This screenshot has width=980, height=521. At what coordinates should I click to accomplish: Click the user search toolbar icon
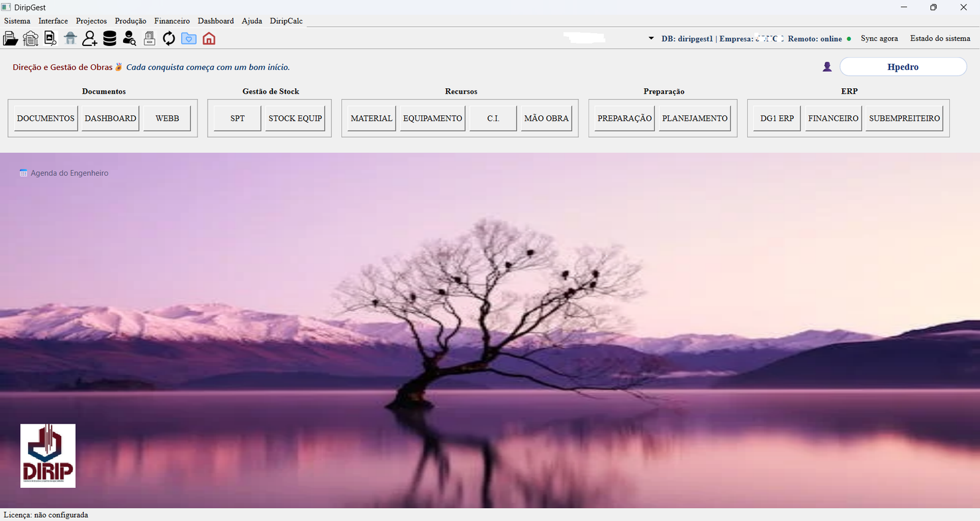pyautogui.click(x=129, y=39)
